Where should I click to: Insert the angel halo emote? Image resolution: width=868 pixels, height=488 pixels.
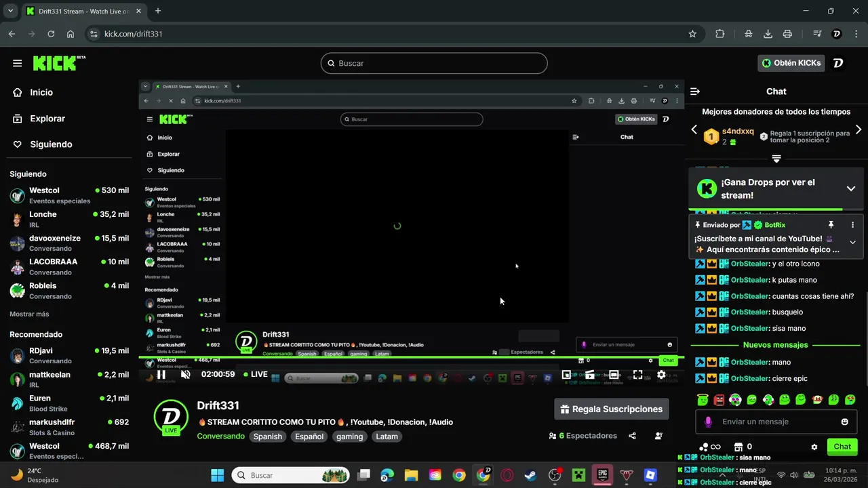click(x=703, y=400)
